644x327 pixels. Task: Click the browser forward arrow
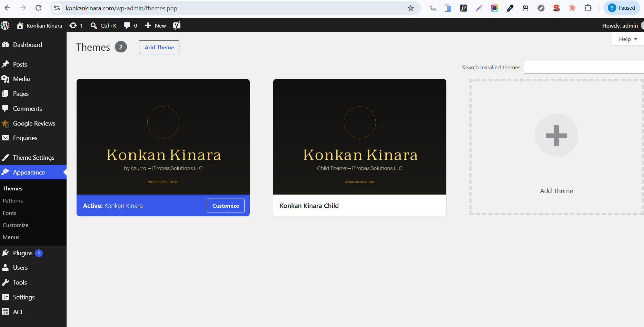tap(23, 8)
